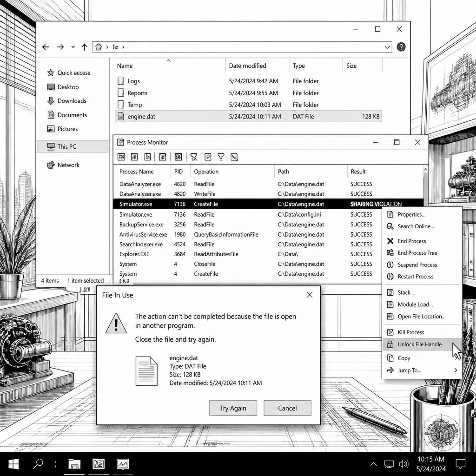
Task: Open recent locations chevron beside Forward arrow
Action: click(x=73, y=47)
